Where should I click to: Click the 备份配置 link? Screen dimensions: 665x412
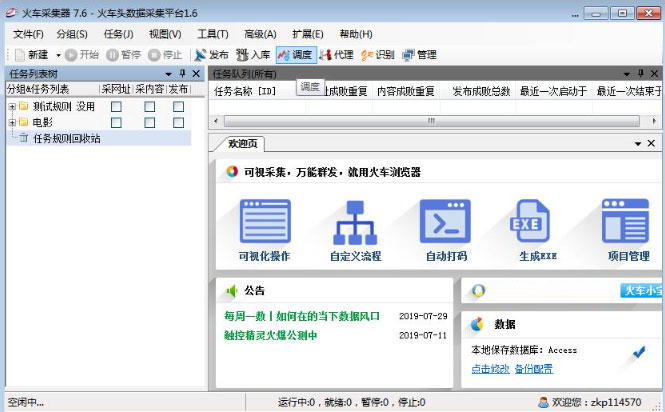[534, 369]
